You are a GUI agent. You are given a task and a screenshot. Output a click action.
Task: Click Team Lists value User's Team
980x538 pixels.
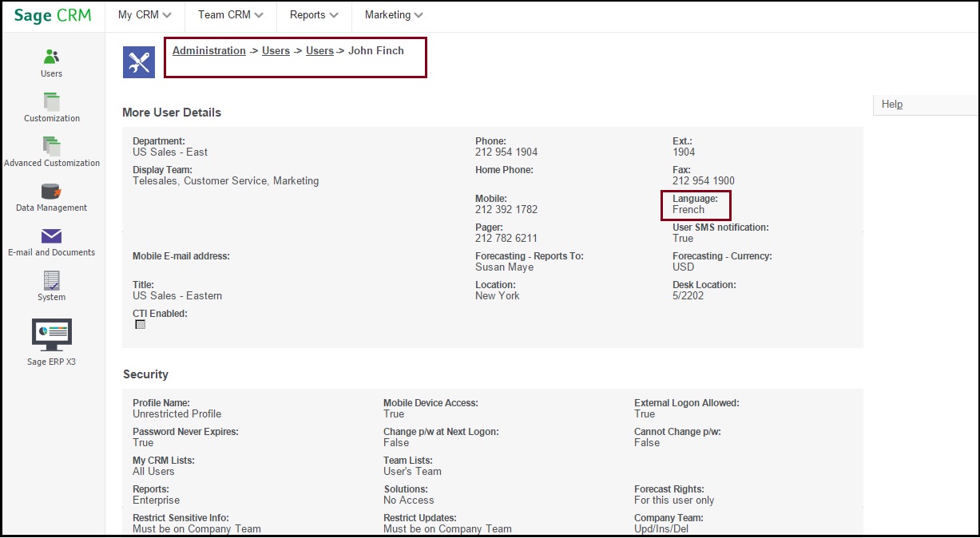(x=412, y=472)
